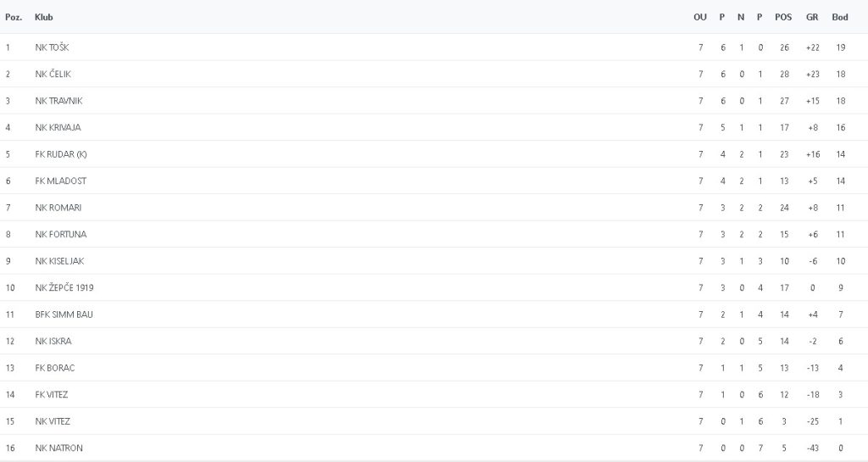The image size is (868, 462).
Task: Click the GR goal difference header
Action: (x=812, y=17)
